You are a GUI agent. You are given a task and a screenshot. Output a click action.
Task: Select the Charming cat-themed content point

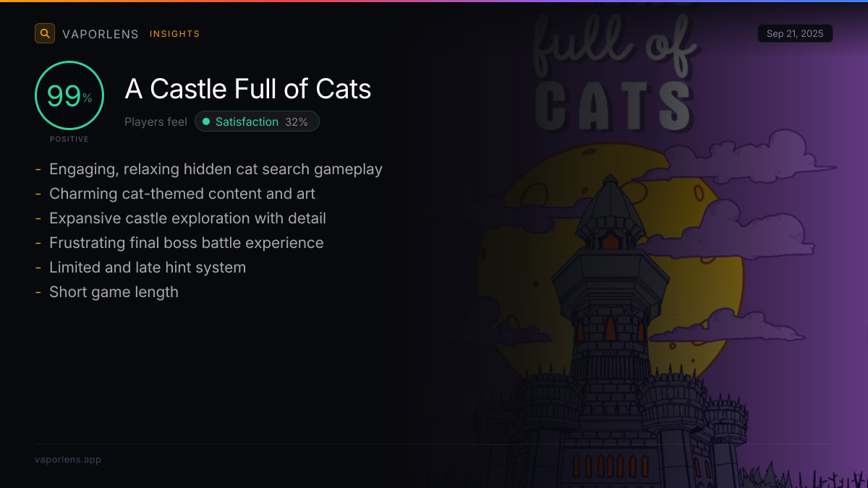[182, 194]
